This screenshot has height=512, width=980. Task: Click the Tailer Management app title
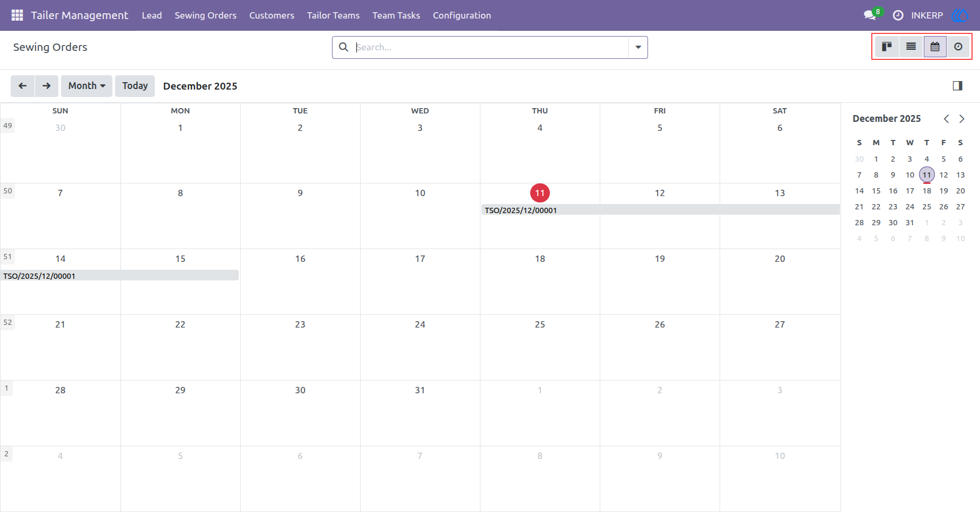(80, 15)
